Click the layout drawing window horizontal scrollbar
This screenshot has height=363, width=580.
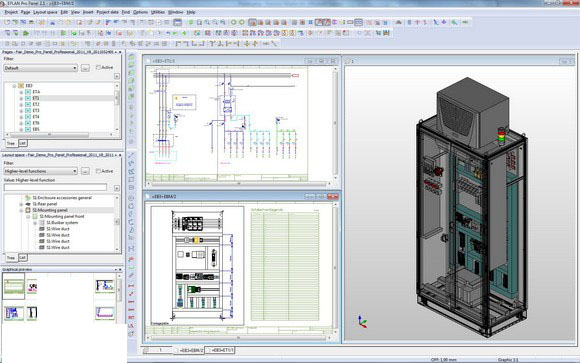[239, 338]
